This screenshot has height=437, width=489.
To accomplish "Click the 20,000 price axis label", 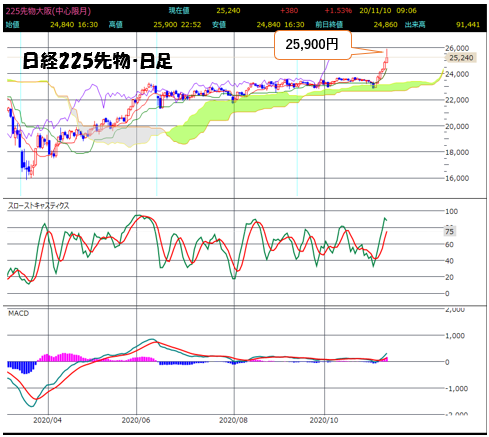I will tap(457, 126).
